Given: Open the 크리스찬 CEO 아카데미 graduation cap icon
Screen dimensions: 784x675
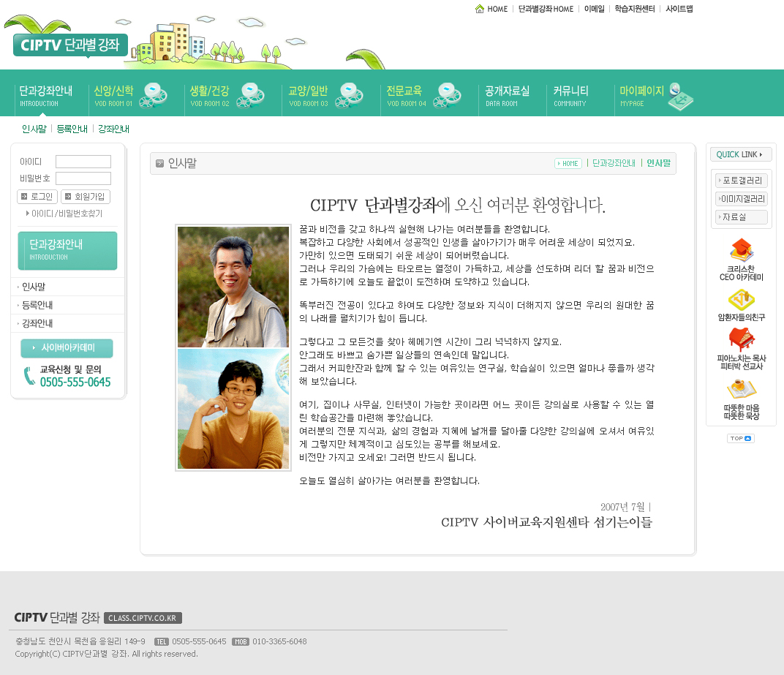Looking at the screenshot, I should [x=741, y=250].
